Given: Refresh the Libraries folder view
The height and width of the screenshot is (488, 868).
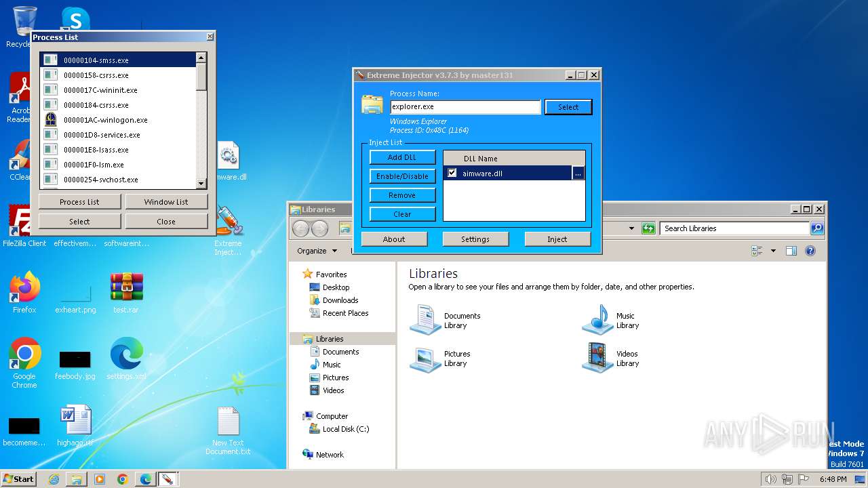Looking at the screenshot, I should 648,228.
